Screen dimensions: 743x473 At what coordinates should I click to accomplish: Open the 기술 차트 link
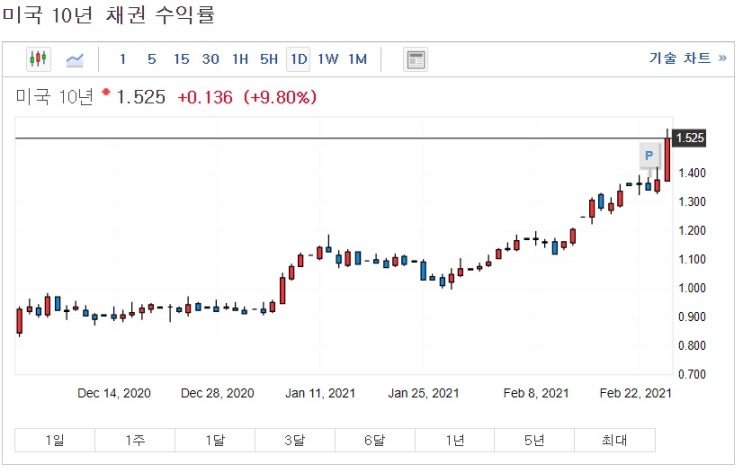tap(687, 58)
